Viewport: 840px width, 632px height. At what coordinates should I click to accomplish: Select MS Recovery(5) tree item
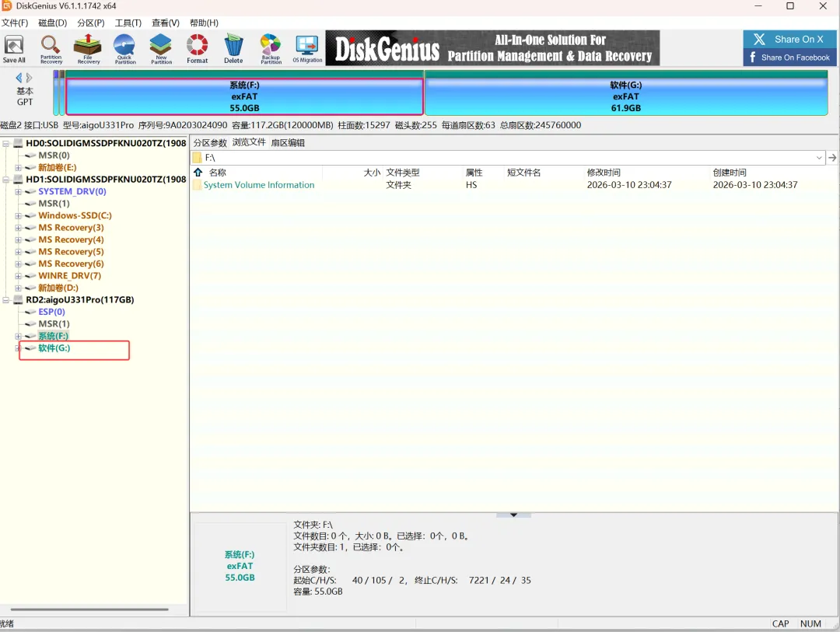(x=72, y=252)
